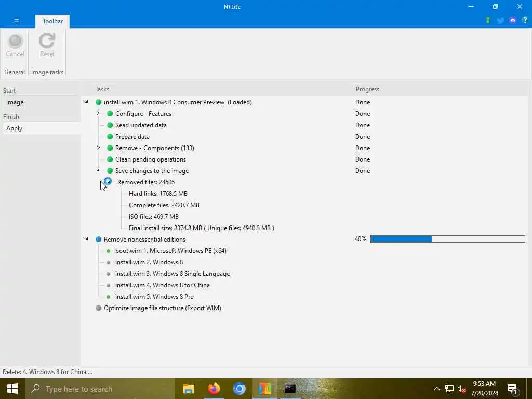Image resolution: width=532 pixels, height=399 pixels.
Task: Click the gray dot beside Optimize image file structure
Action: pyautogui.click(x=98, y=308)
